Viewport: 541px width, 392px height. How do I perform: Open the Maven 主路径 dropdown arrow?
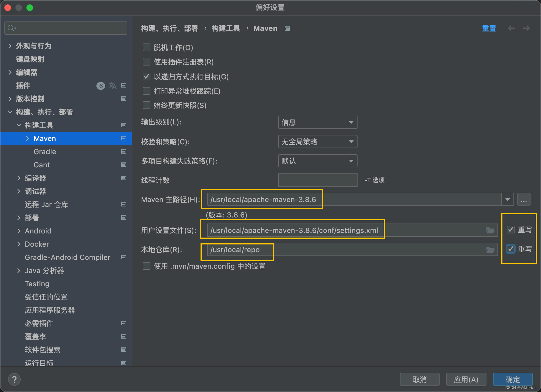point(507,199)
